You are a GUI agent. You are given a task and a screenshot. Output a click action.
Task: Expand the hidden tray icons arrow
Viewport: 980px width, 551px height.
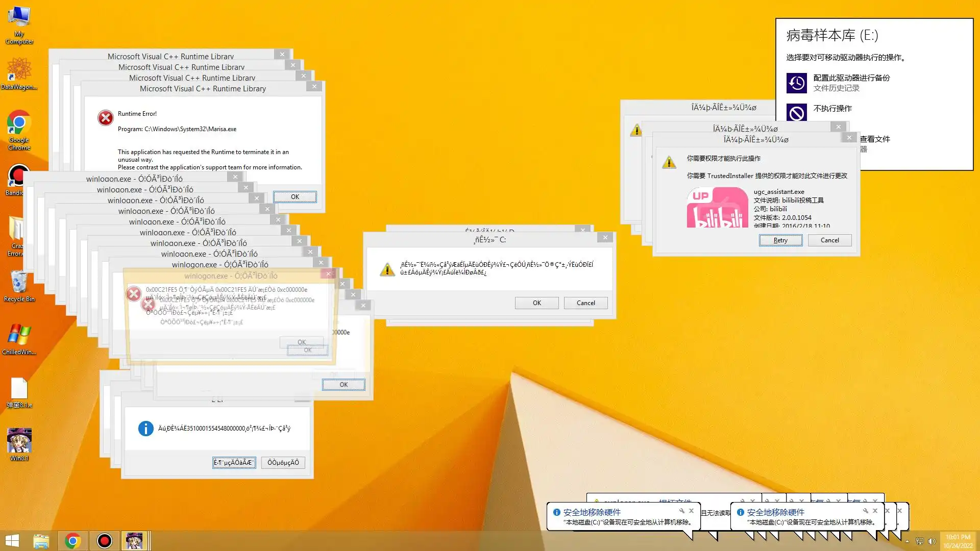point(907,541)
